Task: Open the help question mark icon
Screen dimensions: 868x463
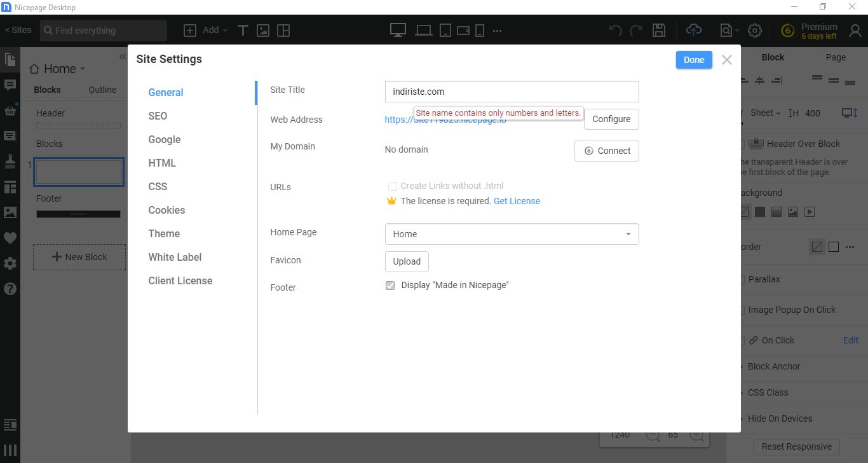Action: point(10,289)
